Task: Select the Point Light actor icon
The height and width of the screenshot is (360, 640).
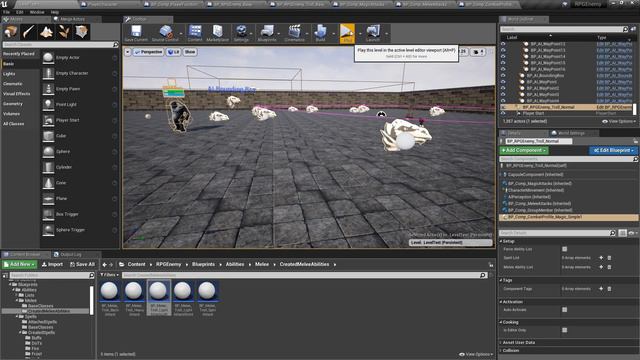Action: [48, 104]
